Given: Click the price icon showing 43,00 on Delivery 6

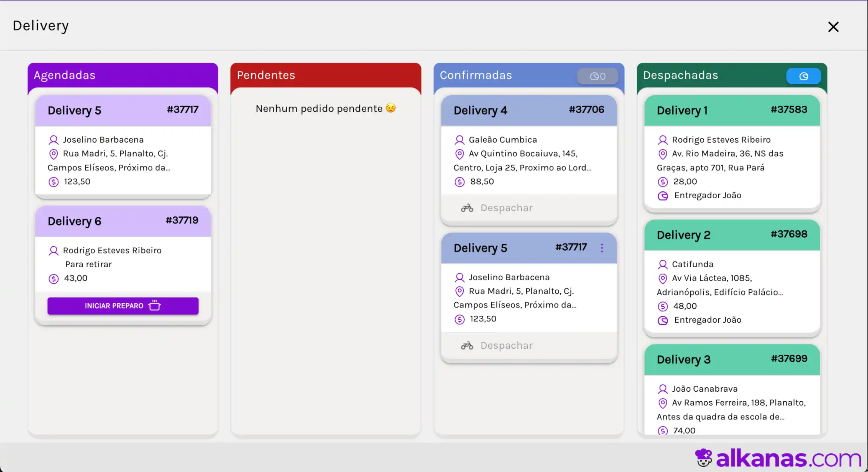Looking at the screenshot, I should pos(53,279).
